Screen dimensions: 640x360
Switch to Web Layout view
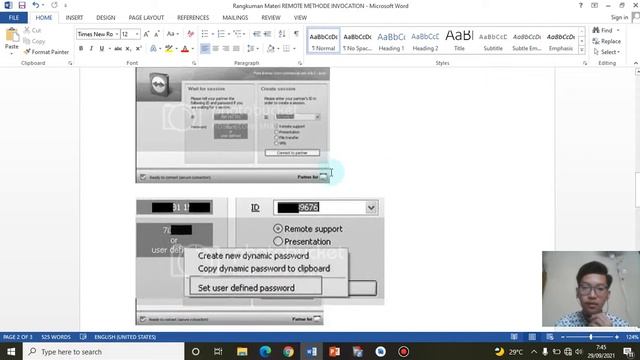tap(550, 337)
